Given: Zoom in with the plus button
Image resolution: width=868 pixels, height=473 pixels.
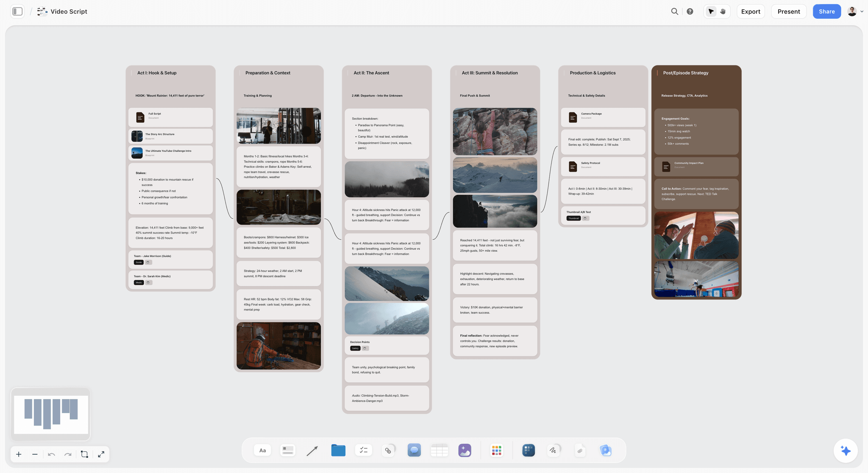Looking at the screenshot, I should [x=19, y=454].
